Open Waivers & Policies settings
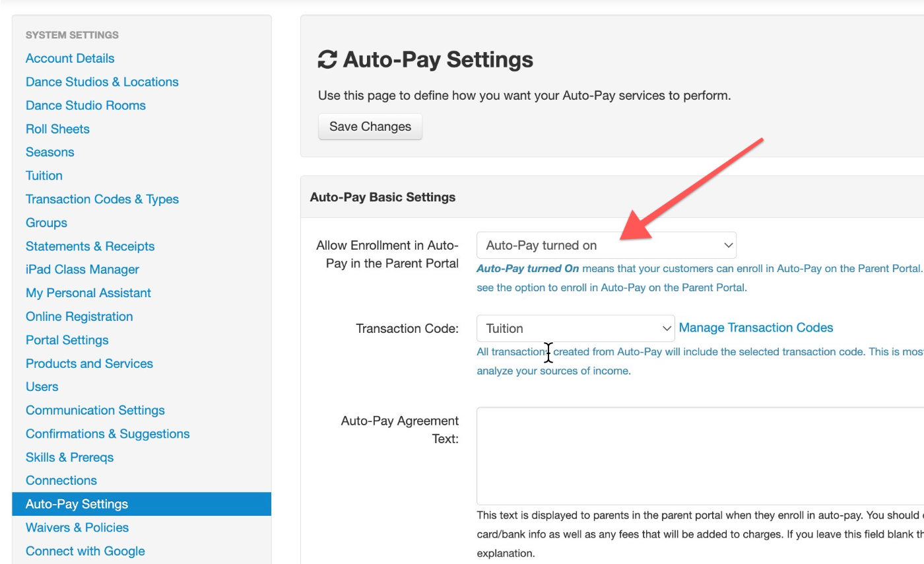Image resolution: width=924 pixels, height=564 pixels. click(x=77, y=527)
